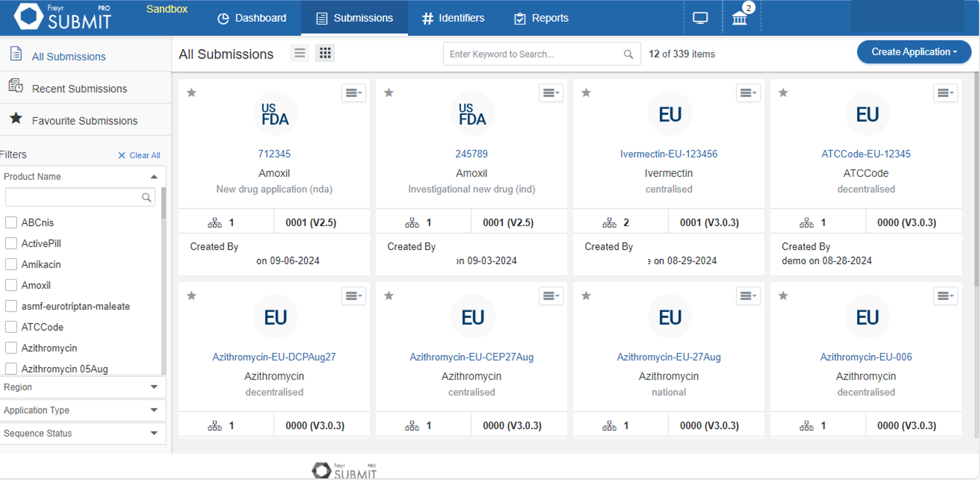Image resolution: width=980 pixels, height=480 pixels.
Task: Click the monitor icon in the top bar
Action: point(700,17)
